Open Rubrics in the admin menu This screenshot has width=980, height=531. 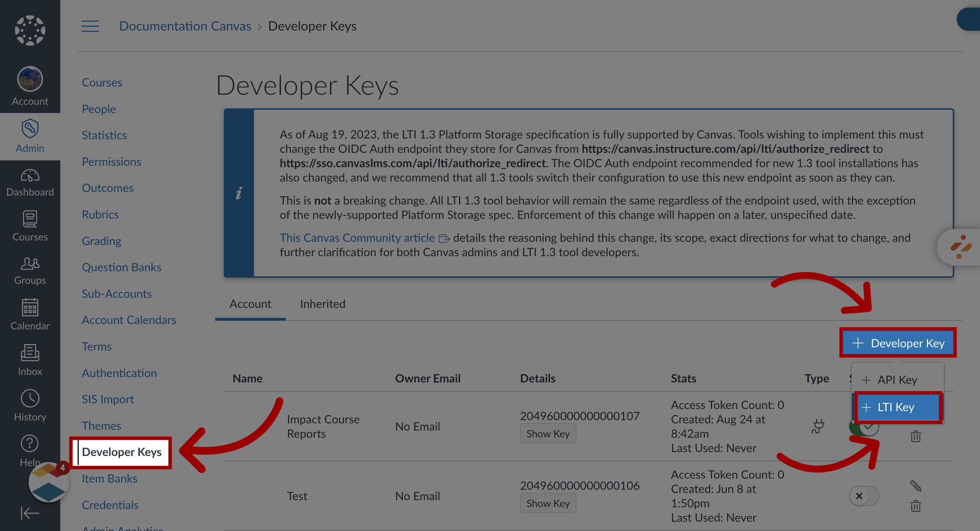[100, 214]
